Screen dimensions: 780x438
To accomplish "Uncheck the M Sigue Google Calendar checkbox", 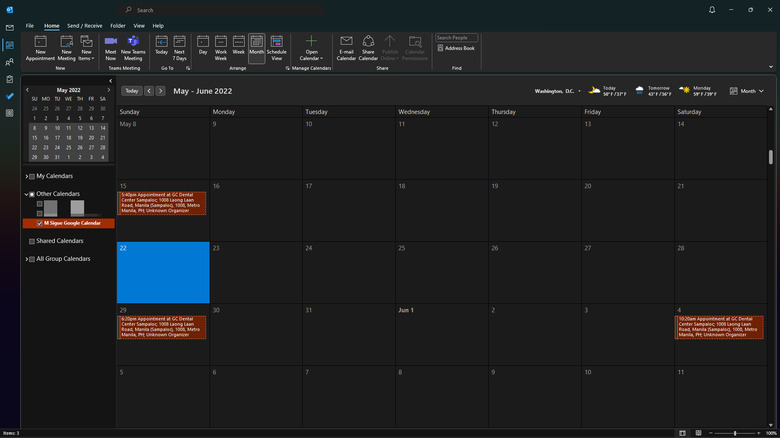I will click(x=39, y=223).
